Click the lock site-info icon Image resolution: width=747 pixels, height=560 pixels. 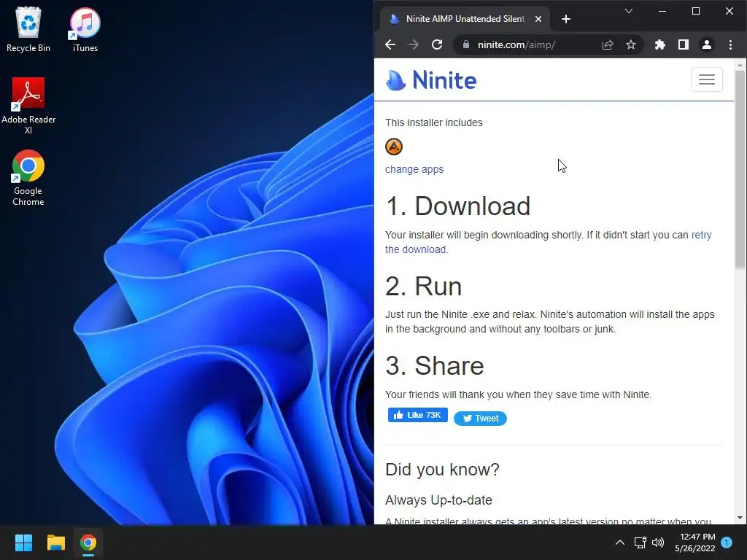466,44
